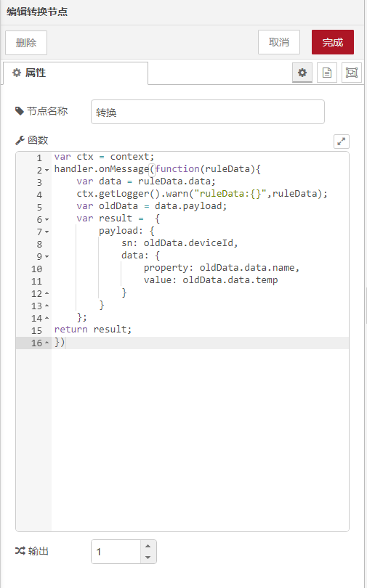Decrease output count with down arrow
367x588 pixels.
[x=148, y=558]
